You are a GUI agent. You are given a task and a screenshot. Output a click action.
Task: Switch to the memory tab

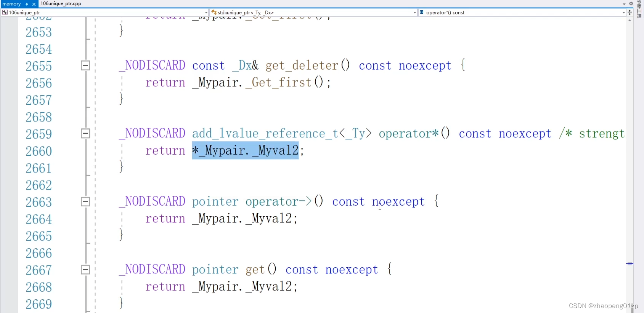(12, 4)
